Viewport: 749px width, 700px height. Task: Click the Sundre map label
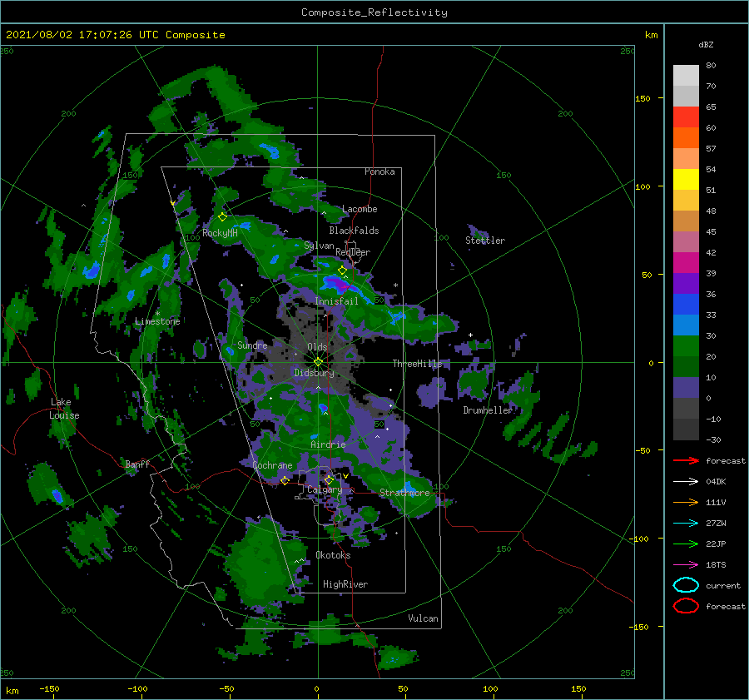pyautogui.click(x=252, y=345)
